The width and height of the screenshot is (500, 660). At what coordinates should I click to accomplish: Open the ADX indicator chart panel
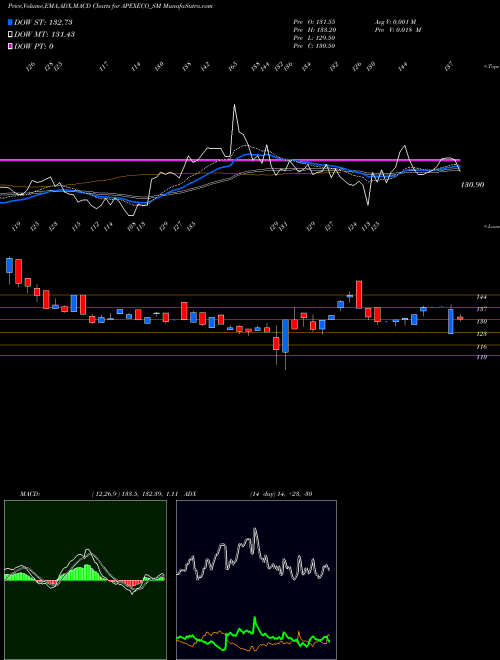(256, 580)
